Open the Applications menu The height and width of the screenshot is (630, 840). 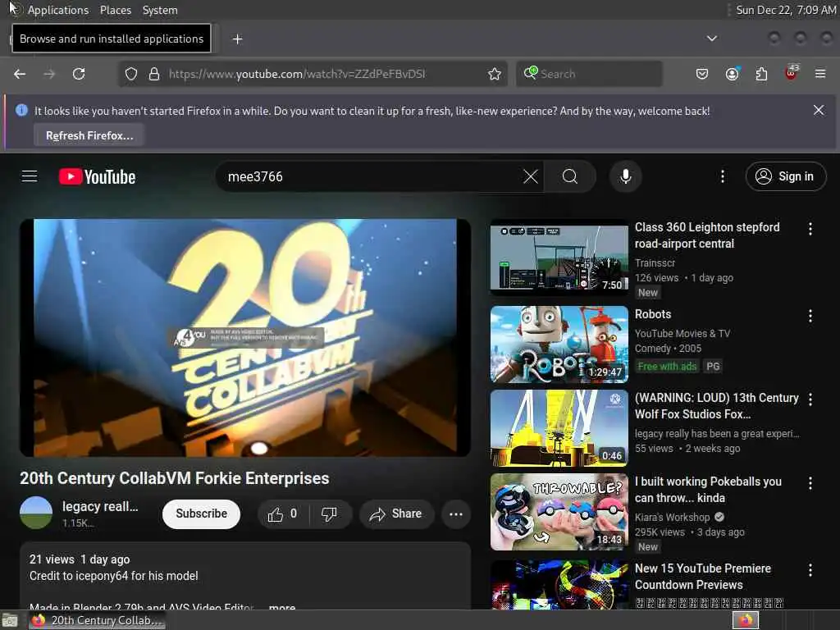click(x=58, y=10)
